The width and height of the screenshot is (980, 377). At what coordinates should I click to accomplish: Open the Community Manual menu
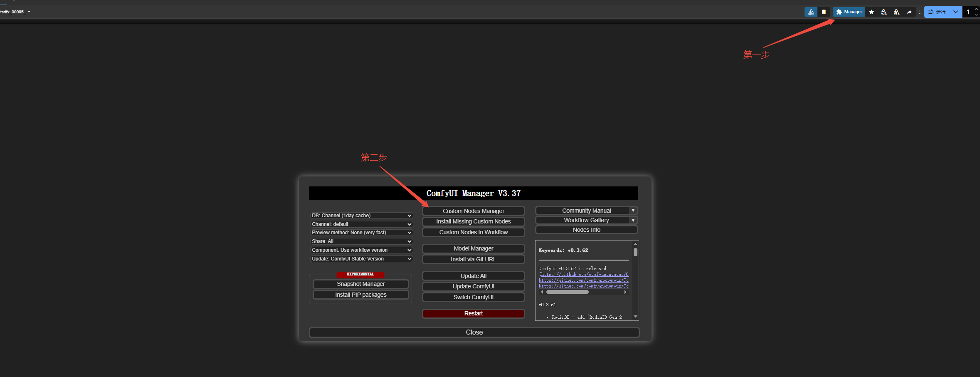coord(586,211)
